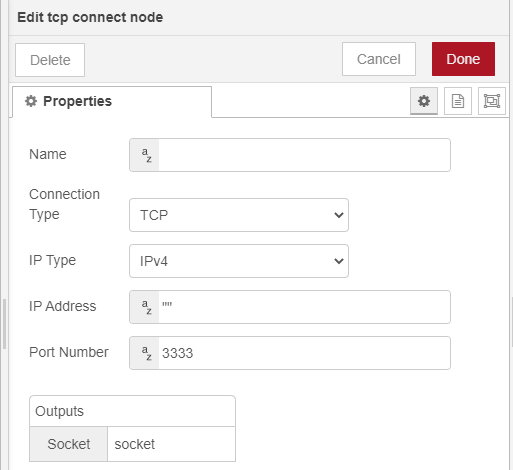Click the Socket label cell in Outputs
Screen dimensions: 513x470
pos(69,444)
